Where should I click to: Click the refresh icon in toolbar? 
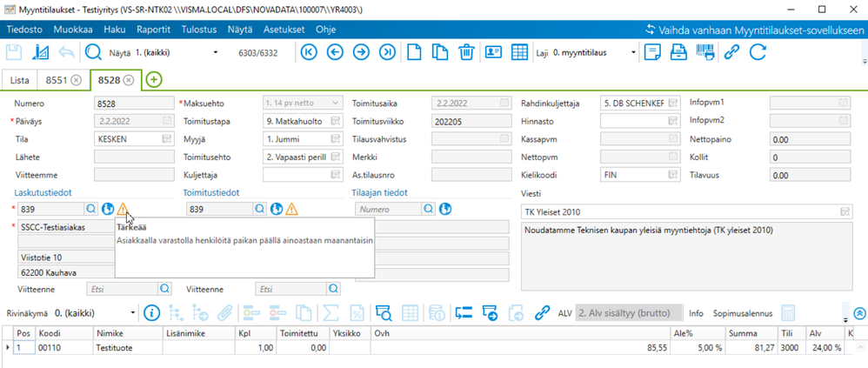point(758,52)
